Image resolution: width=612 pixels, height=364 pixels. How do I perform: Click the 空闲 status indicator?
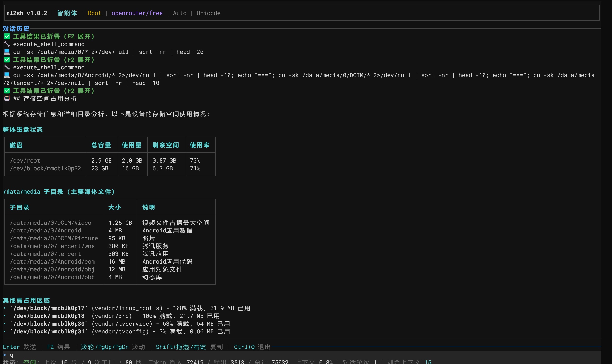pos(29,362)
